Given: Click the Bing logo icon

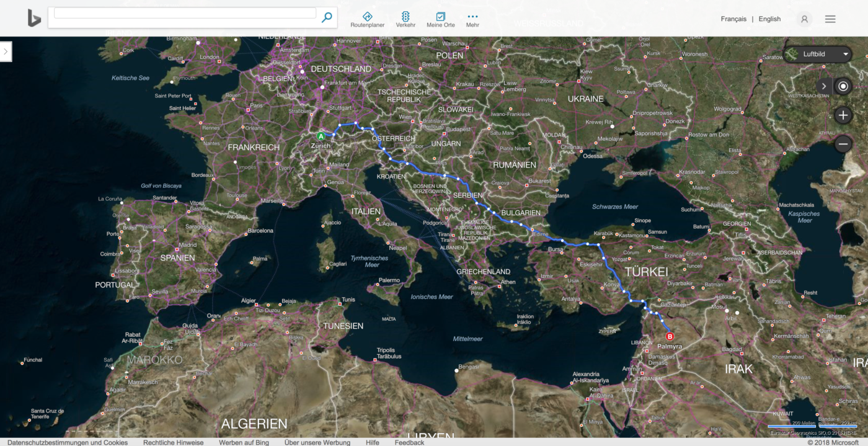Looking at the screenshot, I should pyautogui.click(x=34, y=18).
